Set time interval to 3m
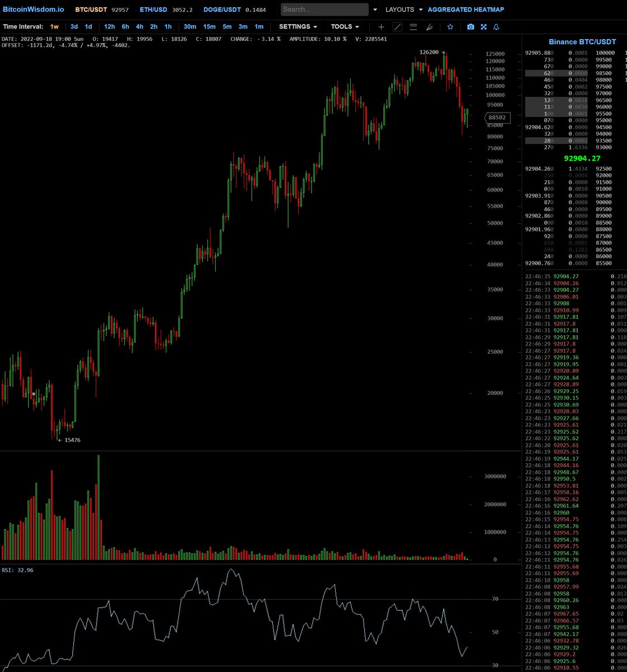 coord(243,26)
